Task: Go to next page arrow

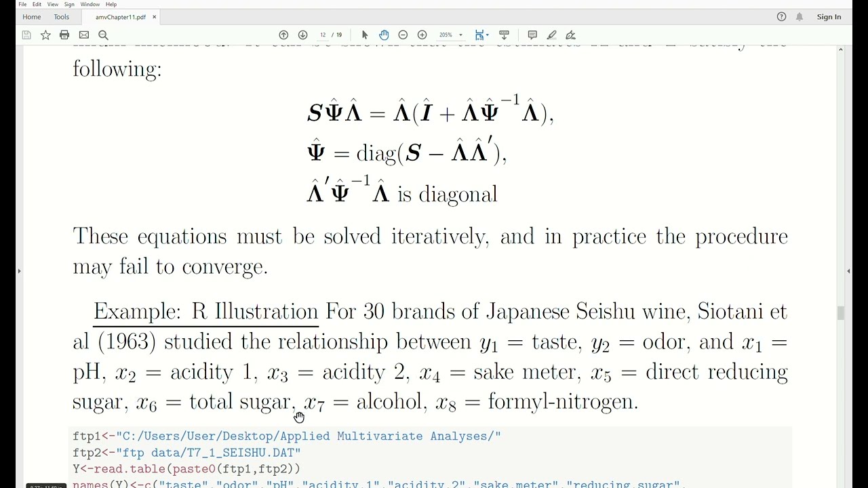Action: (302, 35)
